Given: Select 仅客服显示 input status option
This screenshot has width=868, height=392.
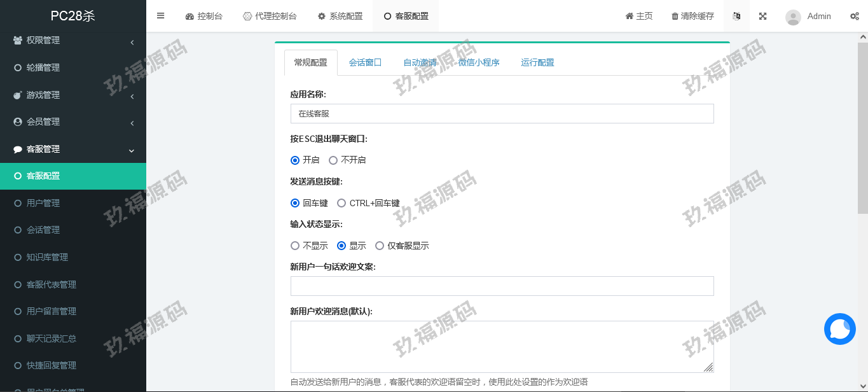Looking at the screenshot, I should [x=380, y=246].
